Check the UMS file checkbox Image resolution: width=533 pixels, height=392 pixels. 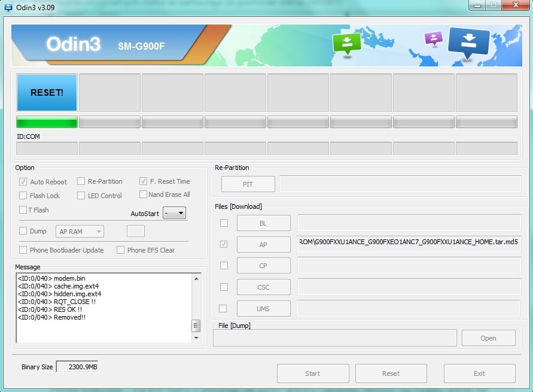click(x=223, y=308)
